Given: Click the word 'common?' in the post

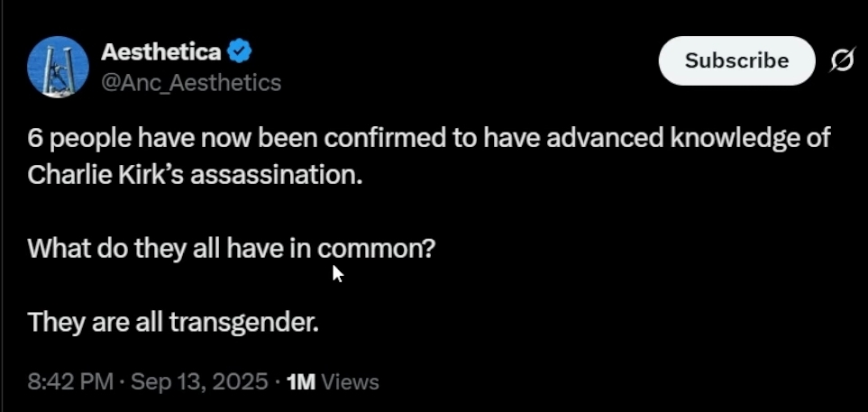Looking at the screenshot, I should pos(377,251).
